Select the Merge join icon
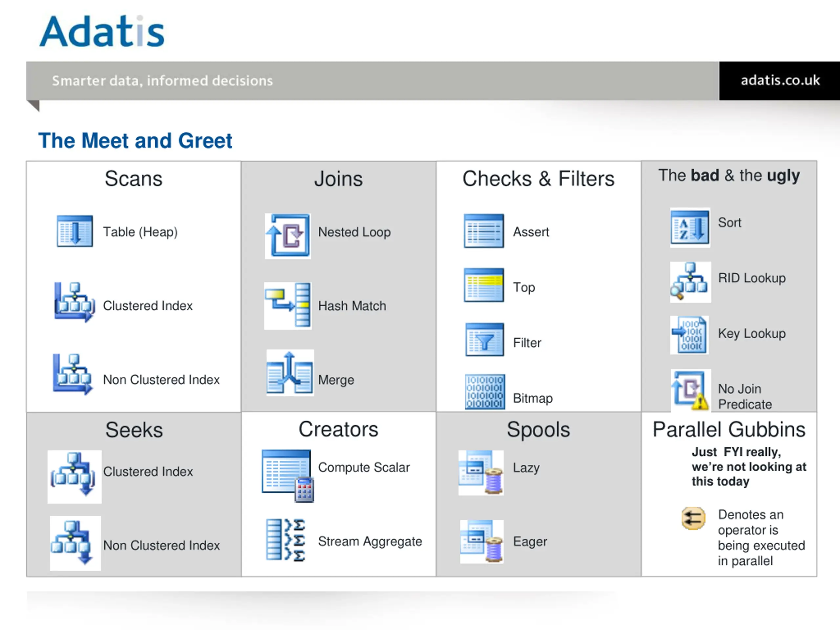The width and height of the screenshot is (840, 630). pos(290,372)
